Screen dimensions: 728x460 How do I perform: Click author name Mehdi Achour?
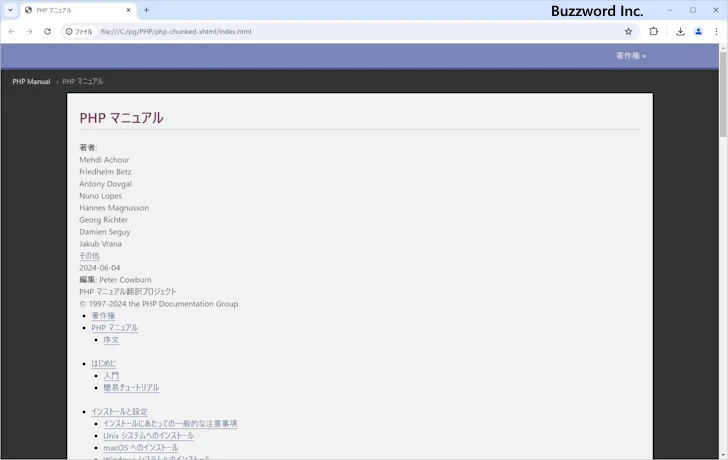click(104, 160)
